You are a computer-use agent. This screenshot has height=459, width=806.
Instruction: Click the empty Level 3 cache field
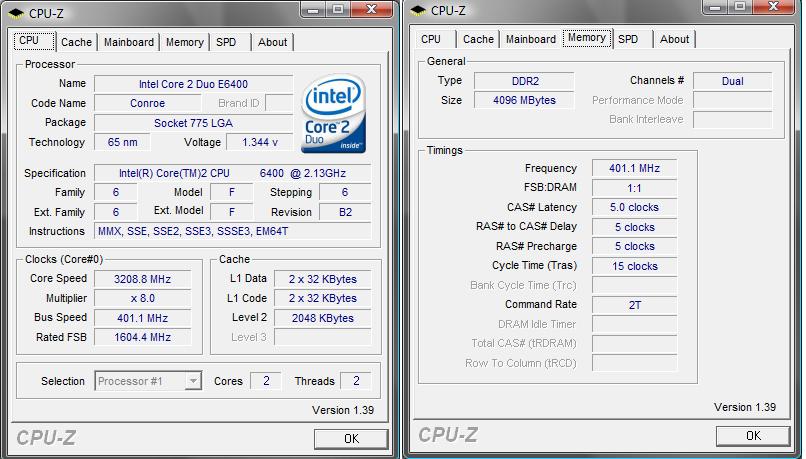pyautogui.click(x=322, y=337)
